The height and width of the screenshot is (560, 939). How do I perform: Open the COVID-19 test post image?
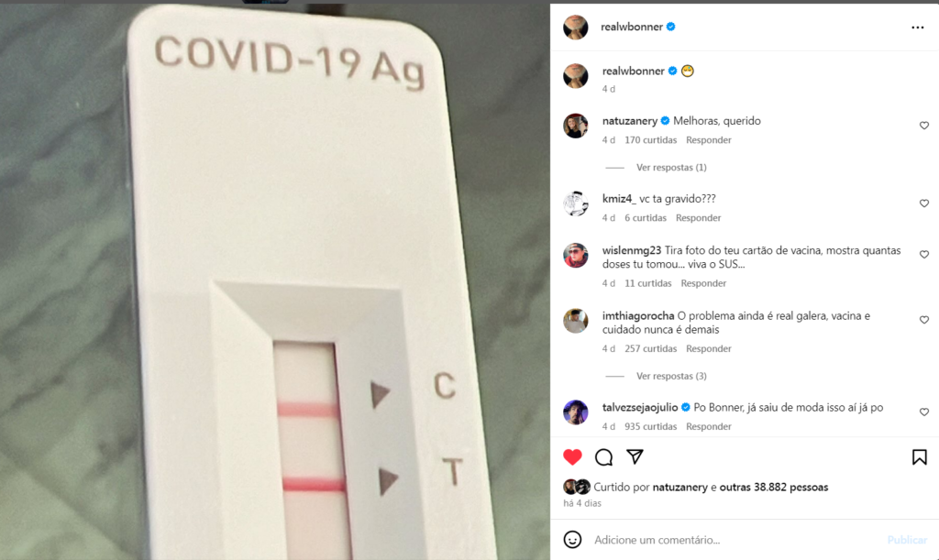tap(275, 281)
